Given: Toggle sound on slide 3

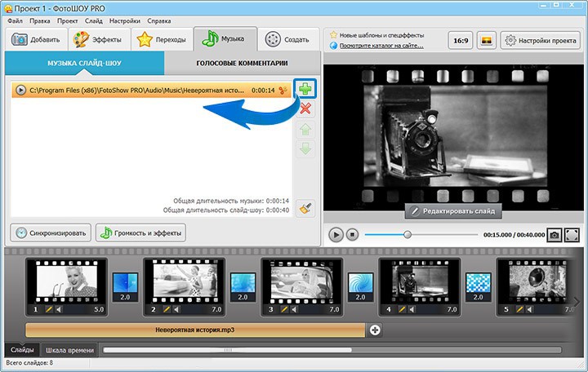Looking at the screenshot, I should pos(294,309).
